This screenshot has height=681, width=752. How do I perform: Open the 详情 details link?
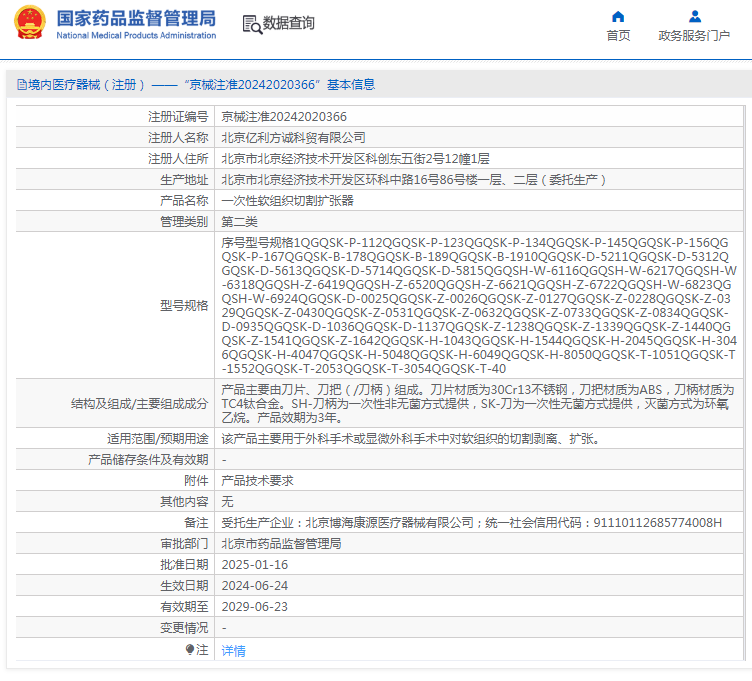(x=233, y=650)
